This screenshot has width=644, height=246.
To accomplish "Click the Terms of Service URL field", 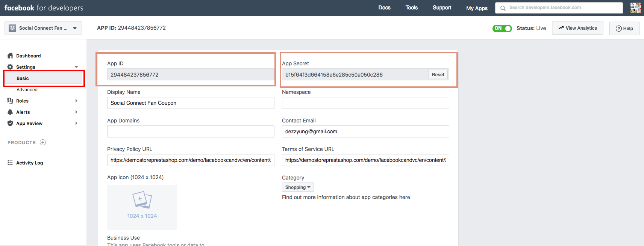I will tap(365, 160).
